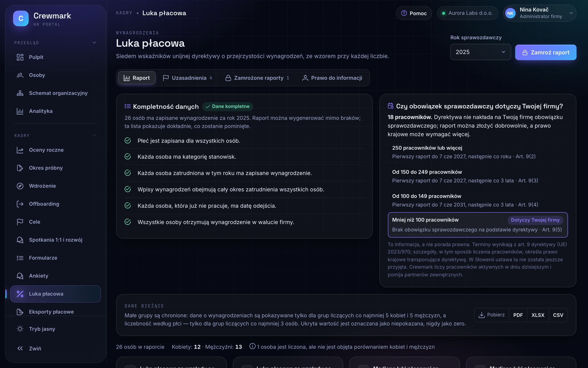This screenshot has height=368, width=588.
Task: Click 'Od 100 do 149 pracowników' row
Action: pos(477,200)
